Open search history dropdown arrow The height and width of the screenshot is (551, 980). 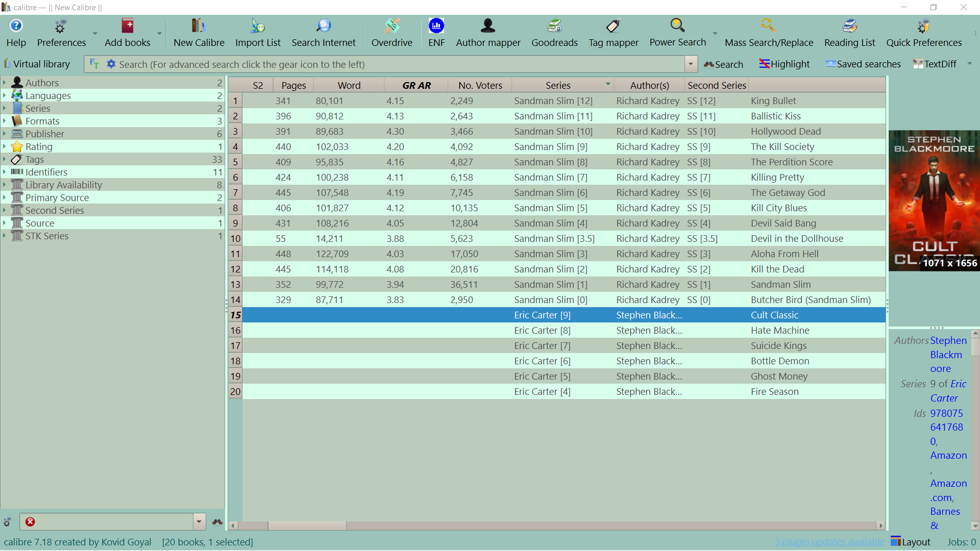click(691, 64)
